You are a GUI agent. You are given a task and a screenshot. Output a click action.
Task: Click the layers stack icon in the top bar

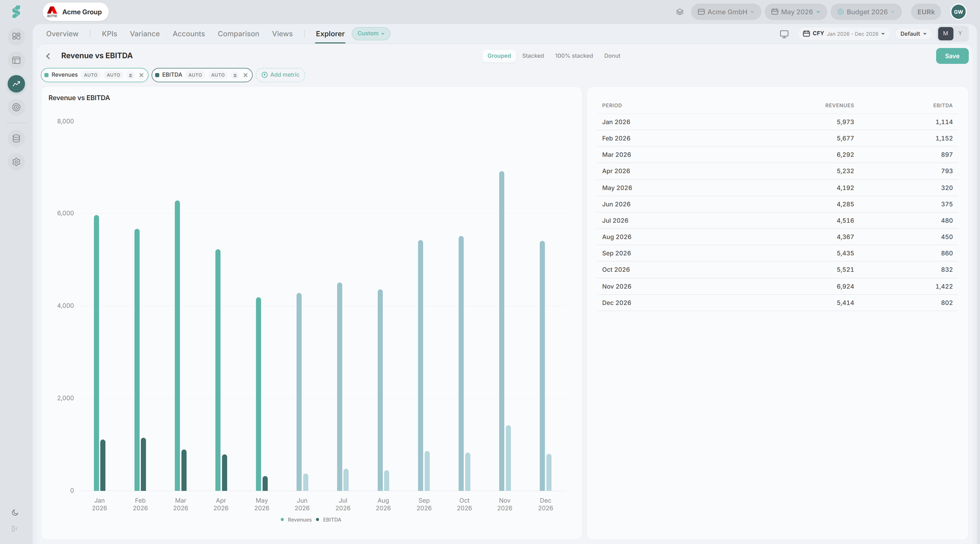click(680, 12)
